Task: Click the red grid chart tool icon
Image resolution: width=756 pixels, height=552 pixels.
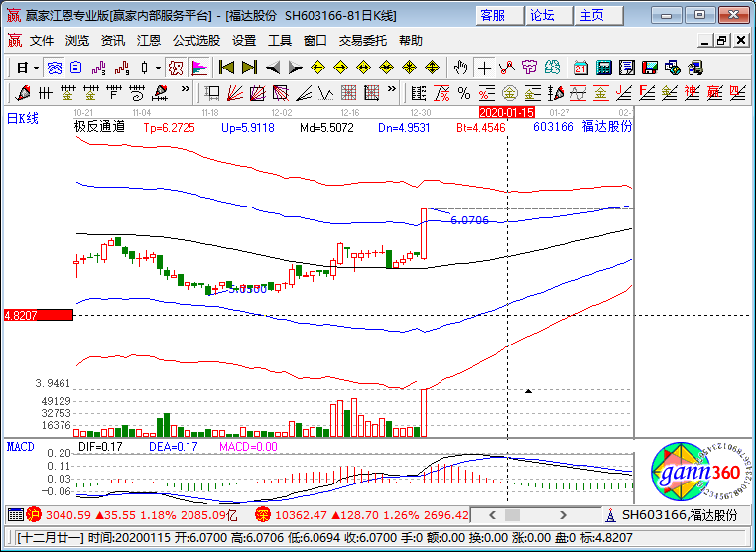Action: tap(349, 93)
